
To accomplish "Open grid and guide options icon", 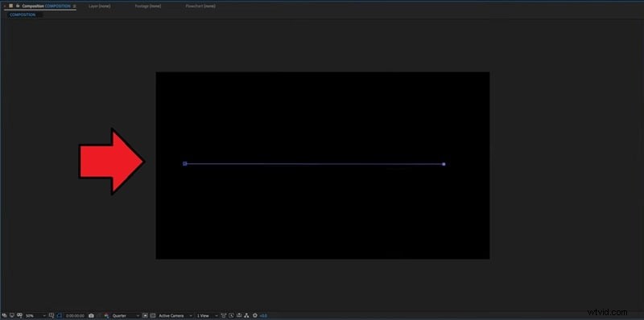I will coord(52,315).
